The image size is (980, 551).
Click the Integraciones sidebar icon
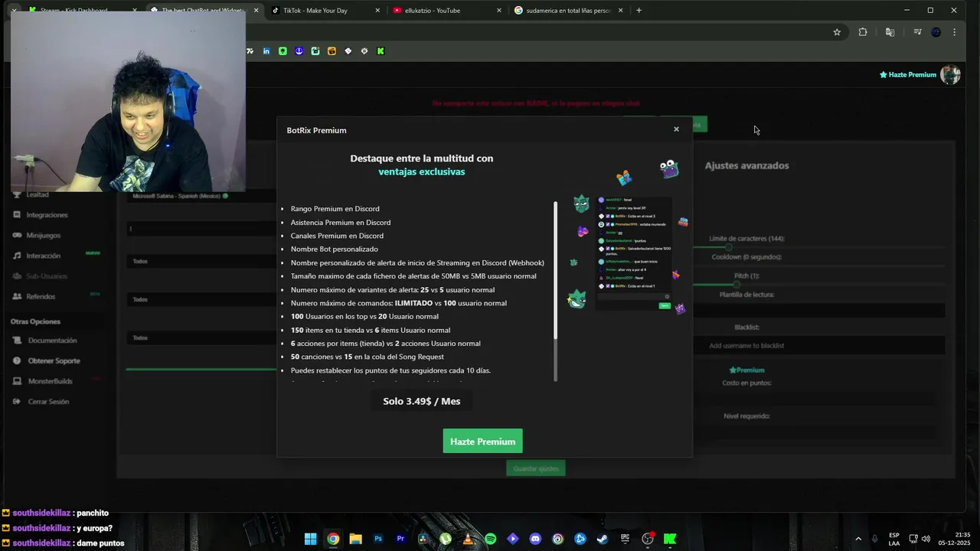click(x=17, y=215)
